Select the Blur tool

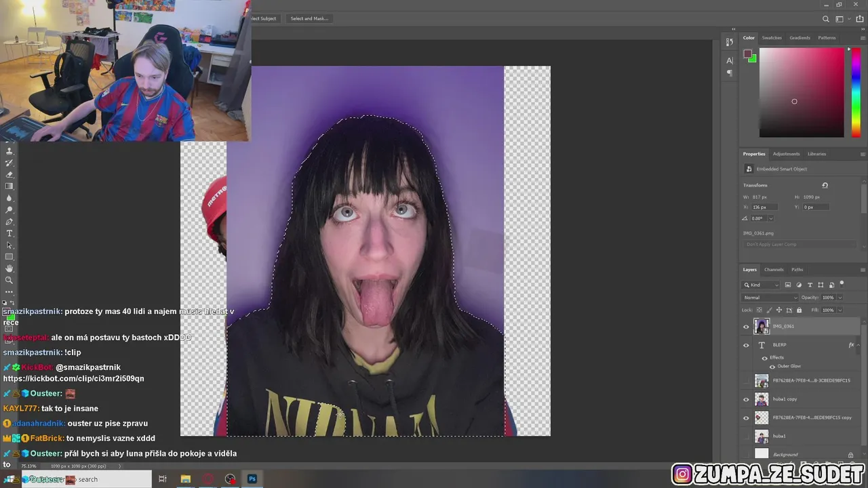pyautogui.click(x=9, y=198)
